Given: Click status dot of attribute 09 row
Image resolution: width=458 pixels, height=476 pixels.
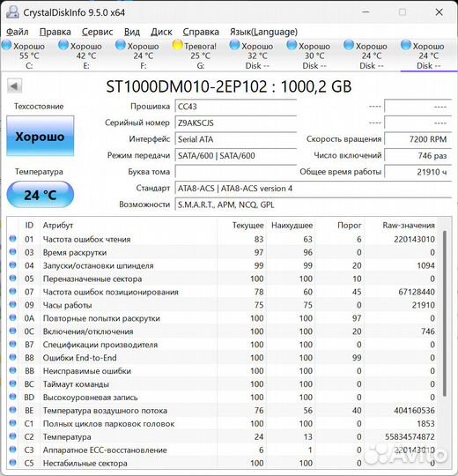Looking at the screenshot, I should pyautogui.click(x=12, y=304).
